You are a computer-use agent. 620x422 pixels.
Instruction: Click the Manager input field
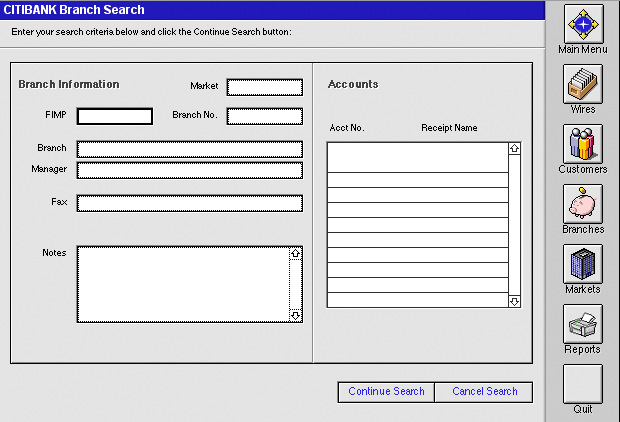(190, 170)
